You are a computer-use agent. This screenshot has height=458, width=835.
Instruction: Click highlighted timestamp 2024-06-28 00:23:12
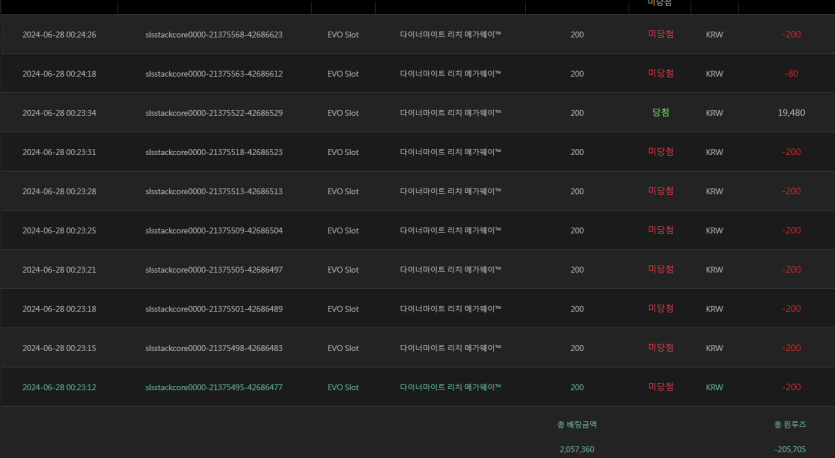point(59,387)
